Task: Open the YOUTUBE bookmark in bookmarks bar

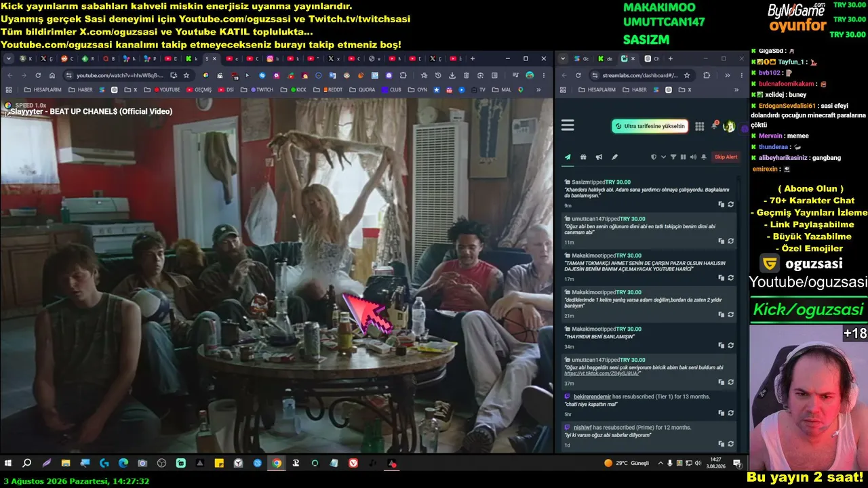Action: click(x=167, y=89)
